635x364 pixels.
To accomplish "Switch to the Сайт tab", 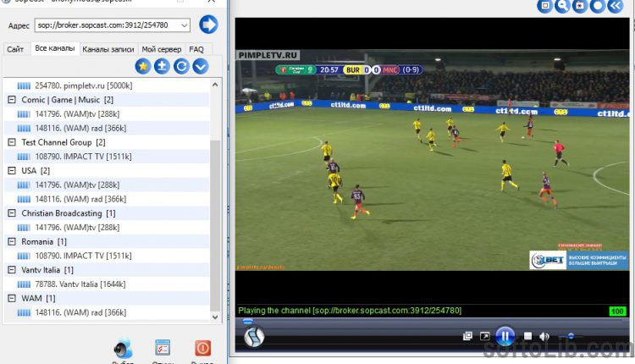I will click(15, 49).
